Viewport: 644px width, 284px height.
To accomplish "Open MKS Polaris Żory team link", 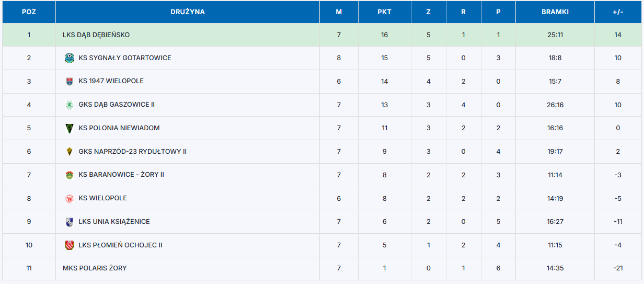I will pyautogui.click(x=95, y=268).
